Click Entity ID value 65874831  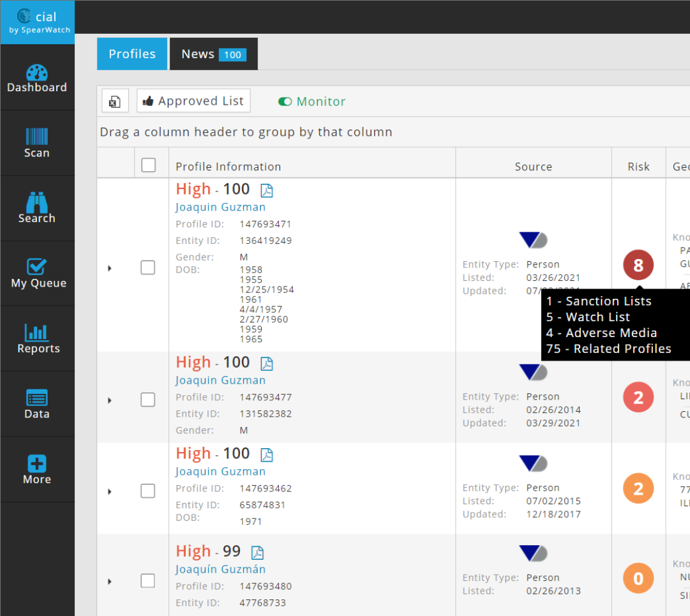(262, 505)
